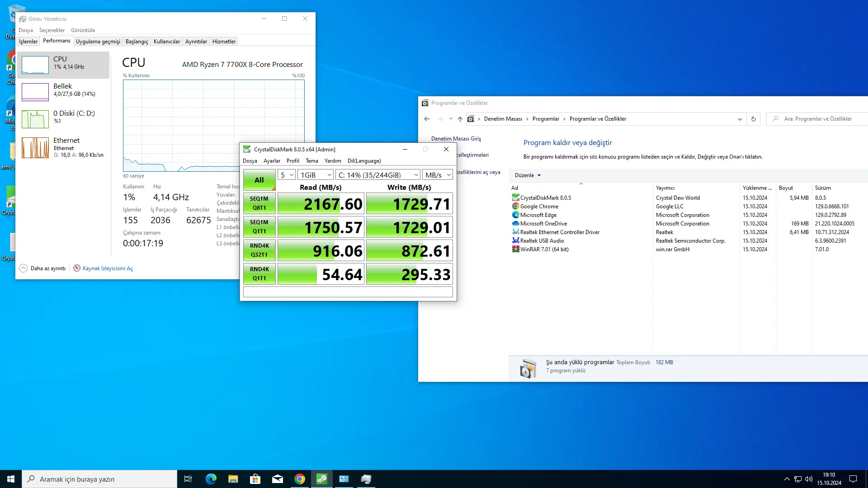Open Ayarlar menu in CrystalDiskMark
This screenshot has width=868, height=488.
[272, 161]
